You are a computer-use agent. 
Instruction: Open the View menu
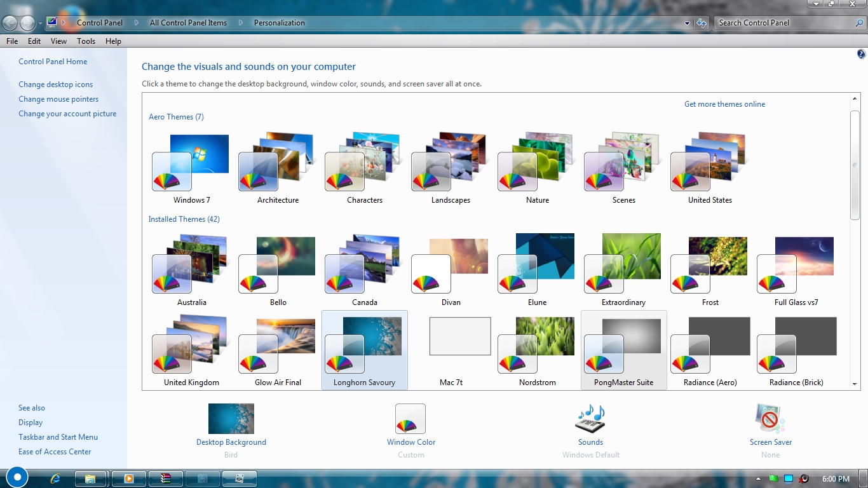click(58, 41)
